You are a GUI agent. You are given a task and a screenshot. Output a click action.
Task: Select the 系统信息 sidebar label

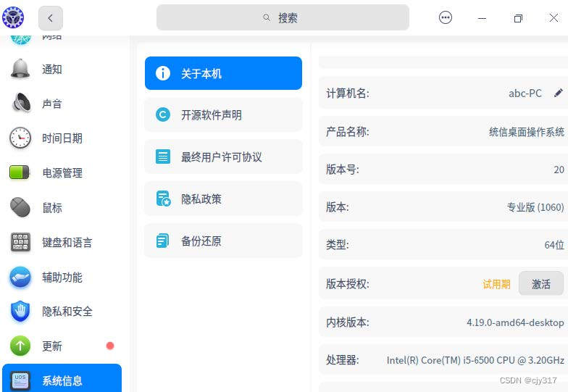click(62, 381)
